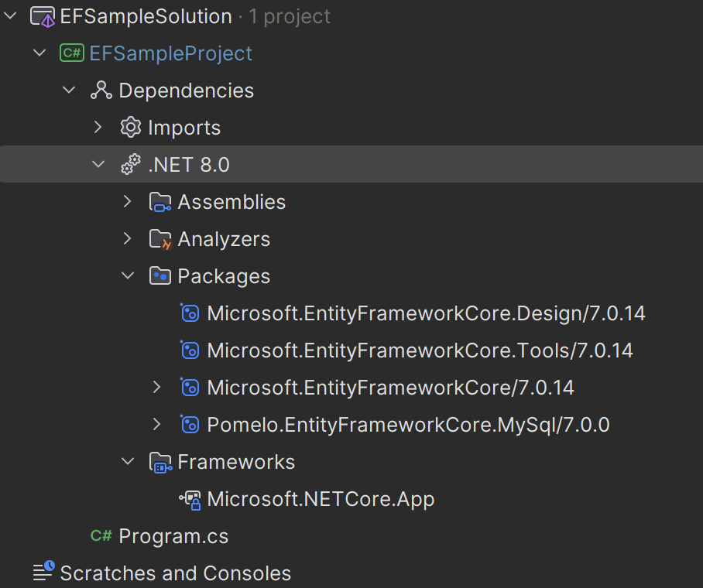Collapse the Frameworks folder
This screenshot has height=588, width=703.
(x=128, y=461)
